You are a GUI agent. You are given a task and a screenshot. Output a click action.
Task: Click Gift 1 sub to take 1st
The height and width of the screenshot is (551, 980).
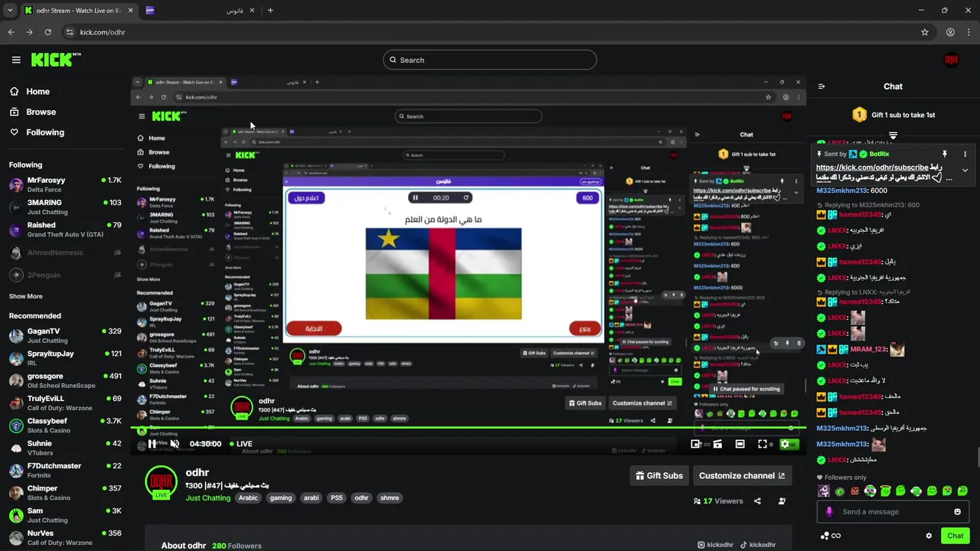coord(893,115)
